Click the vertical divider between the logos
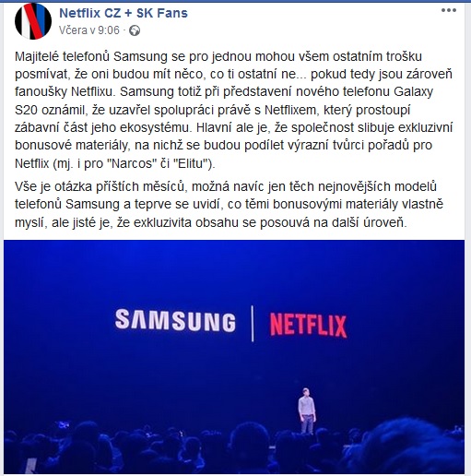The image size is (471, 476). point(253,324)
